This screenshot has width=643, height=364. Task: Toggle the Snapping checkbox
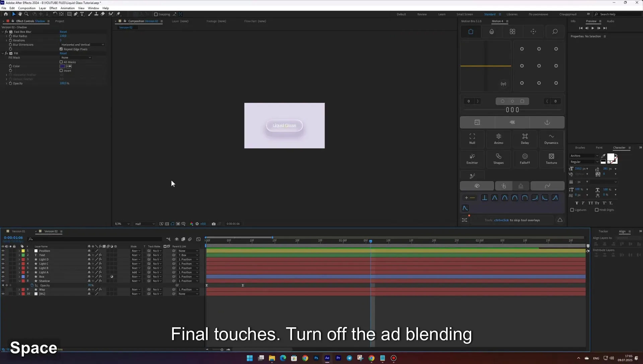pyautogui.click(x=156, y=14)
